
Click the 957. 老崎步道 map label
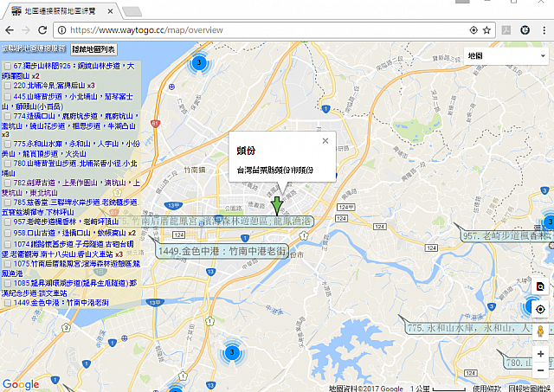[507, 235]
